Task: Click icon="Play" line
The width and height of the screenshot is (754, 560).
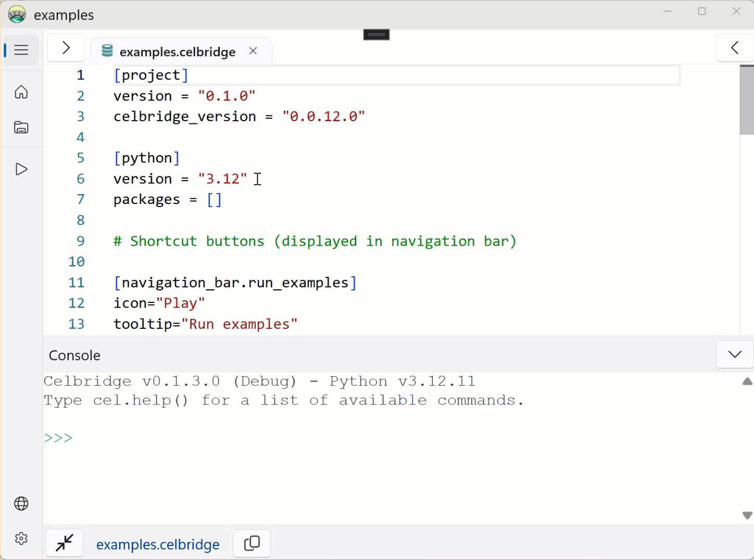Action: pos(159,303)
